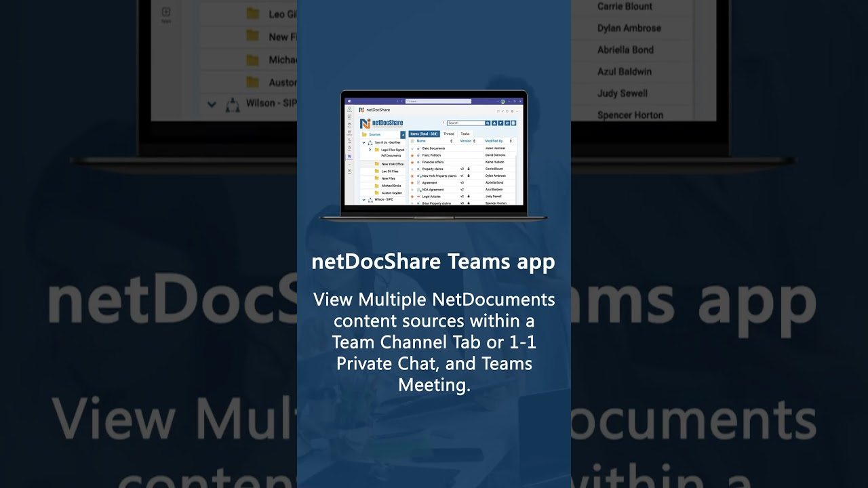This screenshot has width=868, height=488.
Task: Click the refresh icon in tab header
Action: (x=507, y=111)
